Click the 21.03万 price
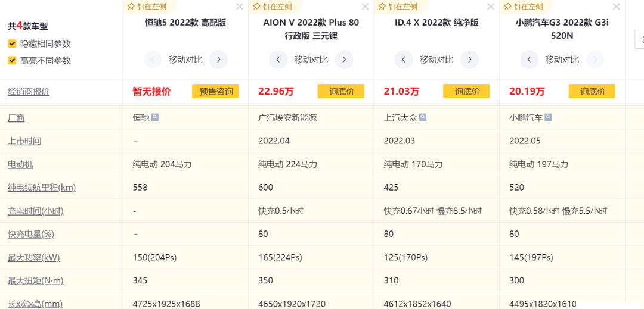 coord(401,91)
